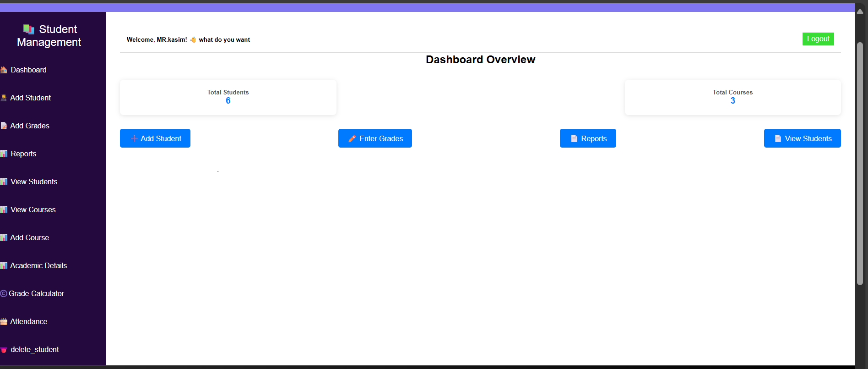The image size is (868, 369).
Task: Click the blue Add Student button
Action: pos(155,138)
